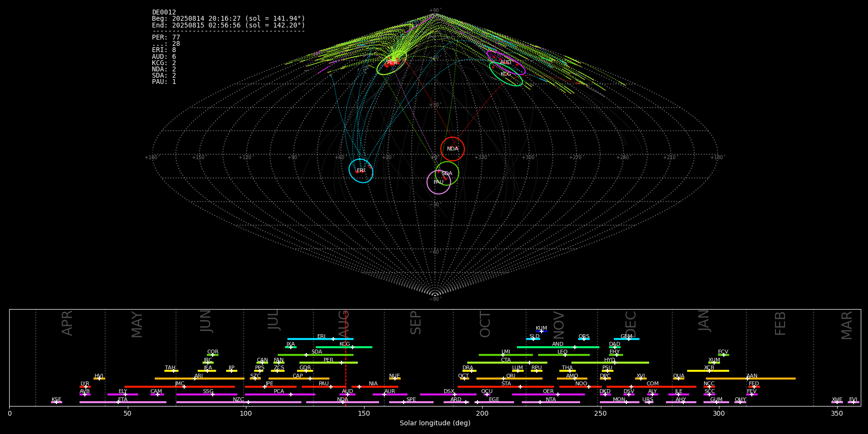Select the AUD radiant ellipse on the sky map
The height and width of the screenshot is (434, 868).
(506, 63)
